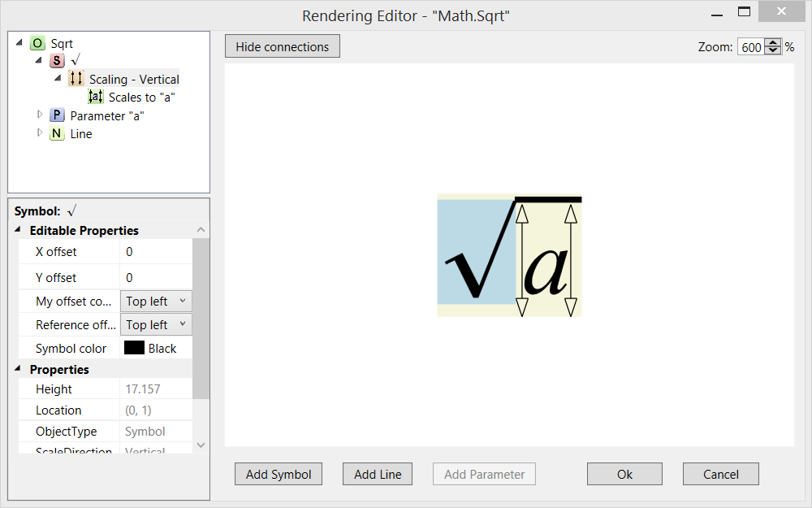812x508 pixels.
Task: Click the blue P parameter icon
Action: [57, 115]
